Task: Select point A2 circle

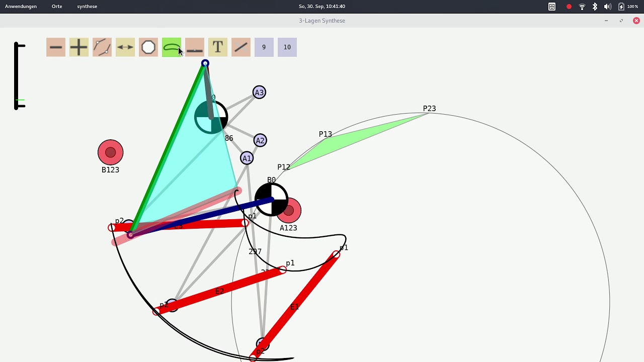Action: point(260,140)
